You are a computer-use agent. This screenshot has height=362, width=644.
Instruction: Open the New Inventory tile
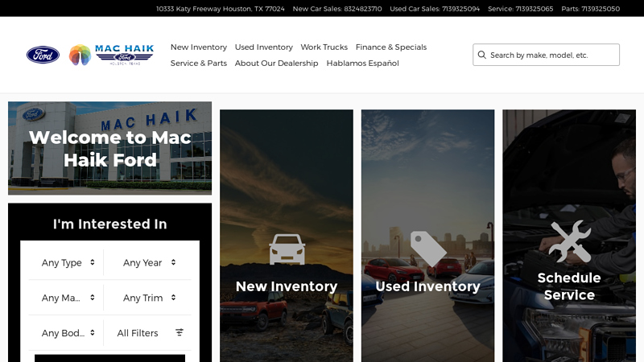click(x=287, y=236)
